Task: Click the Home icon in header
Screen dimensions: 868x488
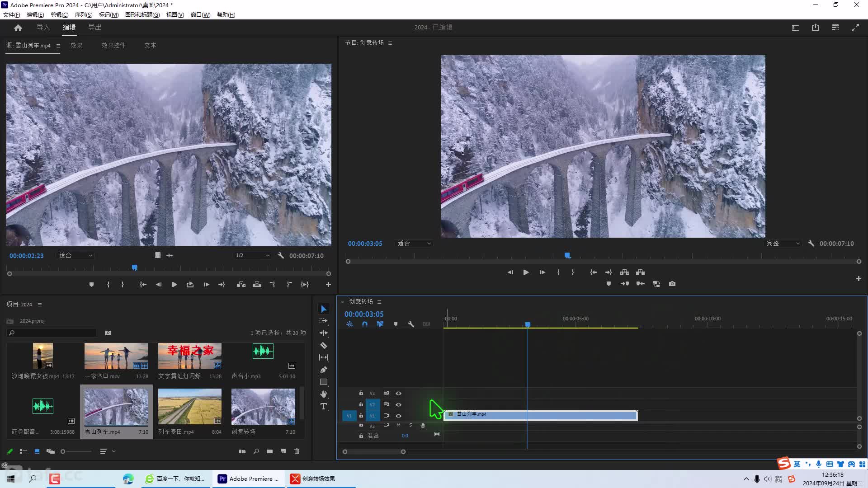Action: (18, 28)
